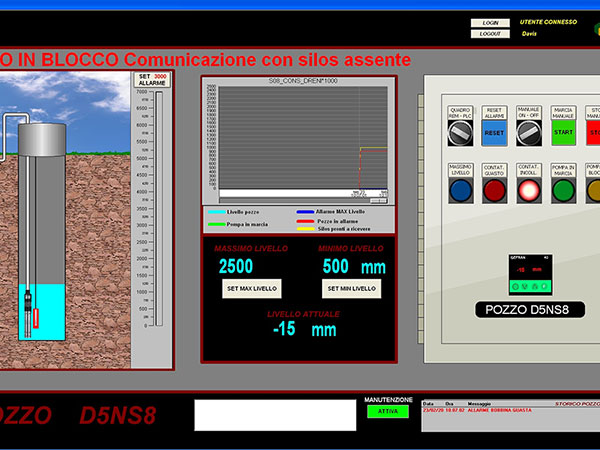Click the Gefran level display controller
Image resolution: width=600 pixels, height=450 pixels.
(529, 273)
